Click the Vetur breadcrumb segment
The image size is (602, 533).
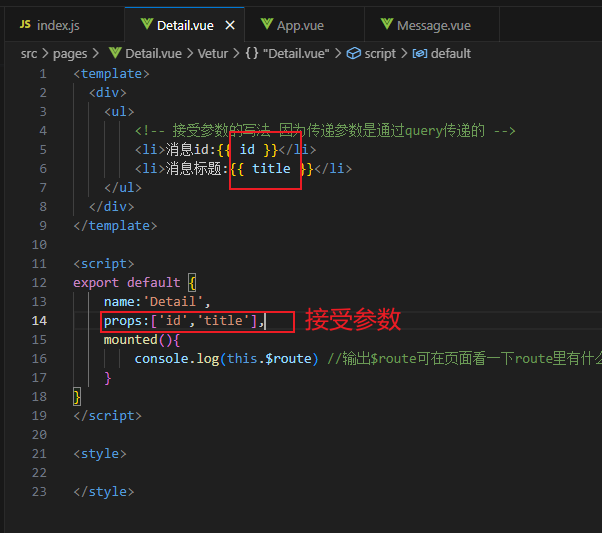(213, 53)
